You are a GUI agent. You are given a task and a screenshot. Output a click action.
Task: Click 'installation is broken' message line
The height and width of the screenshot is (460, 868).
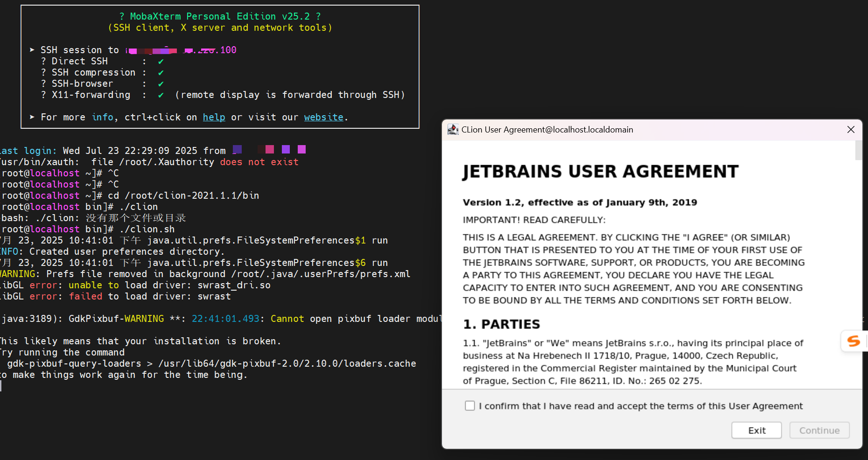140,341
